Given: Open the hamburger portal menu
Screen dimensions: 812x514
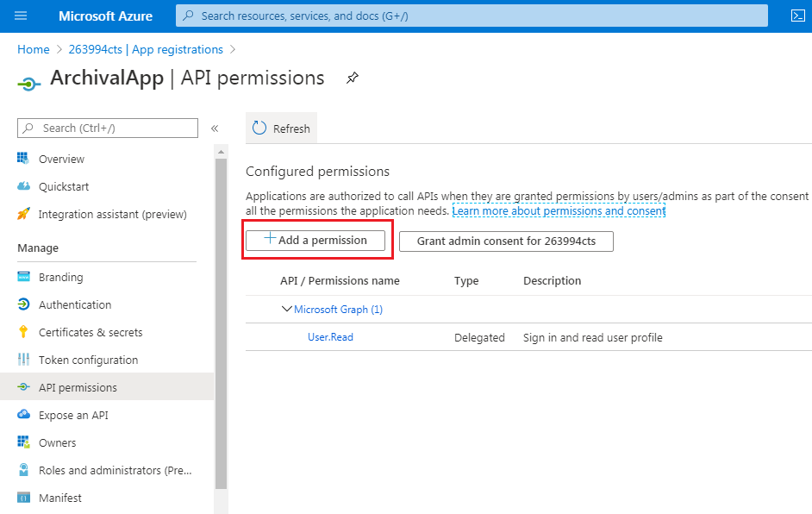Looking at the screenshot, I should coord(21,16).
